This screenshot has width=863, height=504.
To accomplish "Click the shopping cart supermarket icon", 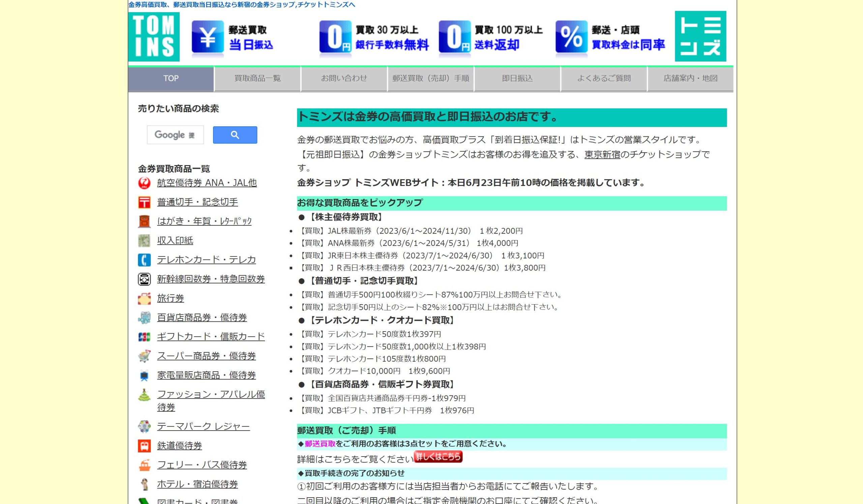I will [144, 356].
